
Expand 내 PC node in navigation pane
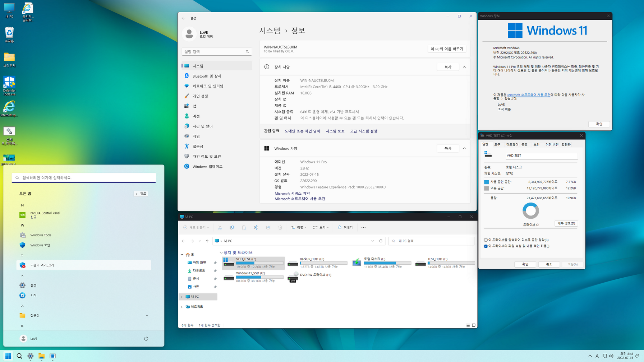182,297
